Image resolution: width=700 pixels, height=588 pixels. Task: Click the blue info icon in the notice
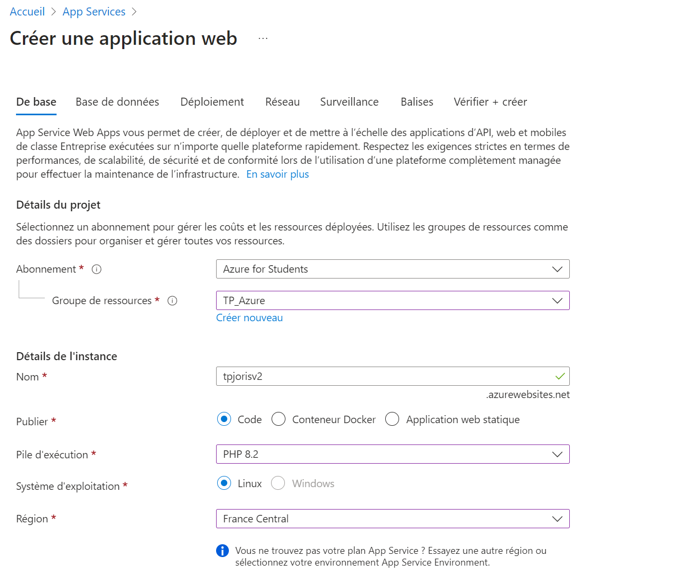click(x=222, y=550)
